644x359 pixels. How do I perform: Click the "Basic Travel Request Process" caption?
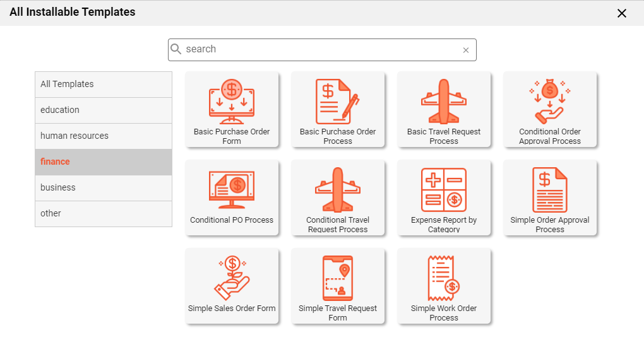(444, 136)
